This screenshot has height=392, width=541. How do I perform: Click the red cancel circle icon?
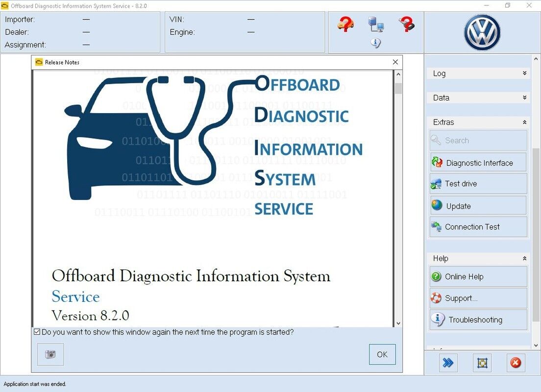click(x=516, y=363)
